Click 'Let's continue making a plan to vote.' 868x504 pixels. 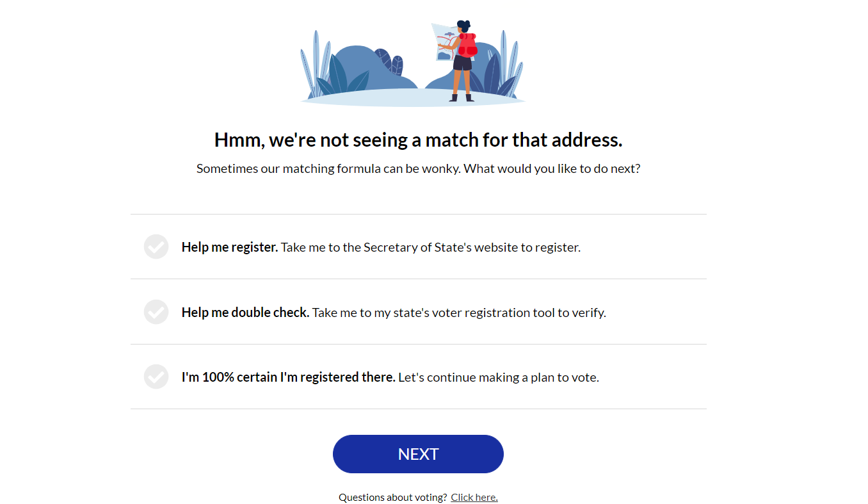pos(499,377)
